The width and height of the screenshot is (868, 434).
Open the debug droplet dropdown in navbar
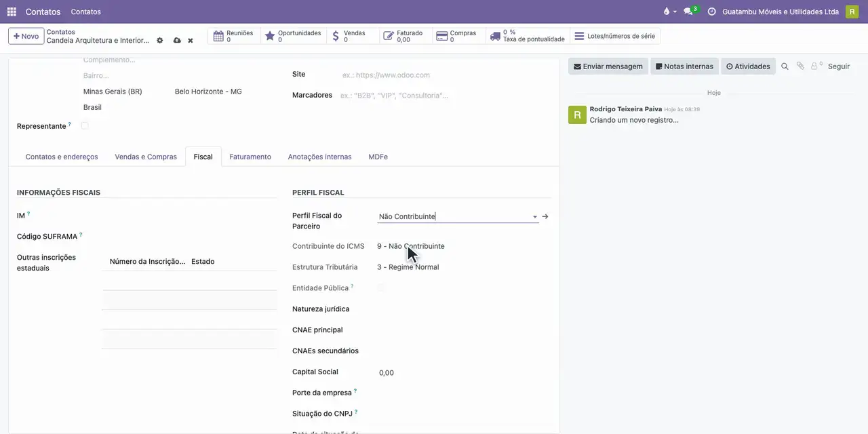click(x=670, y=12)
